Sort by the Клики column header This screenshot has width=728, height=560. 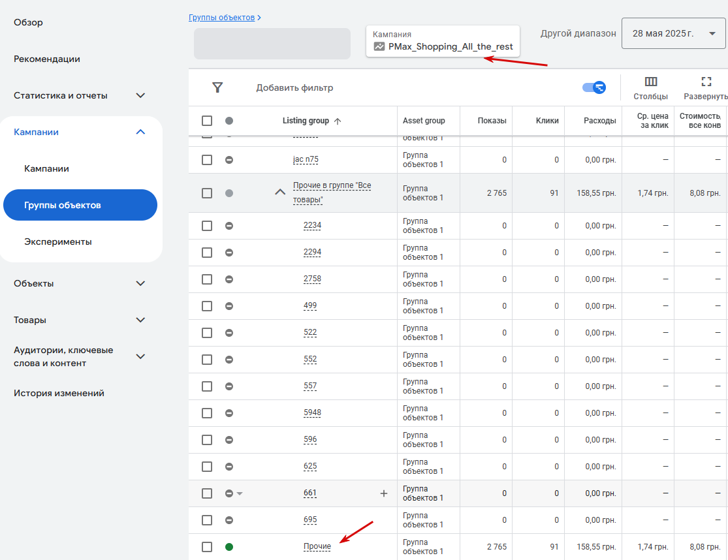click(x=547, y=121)
